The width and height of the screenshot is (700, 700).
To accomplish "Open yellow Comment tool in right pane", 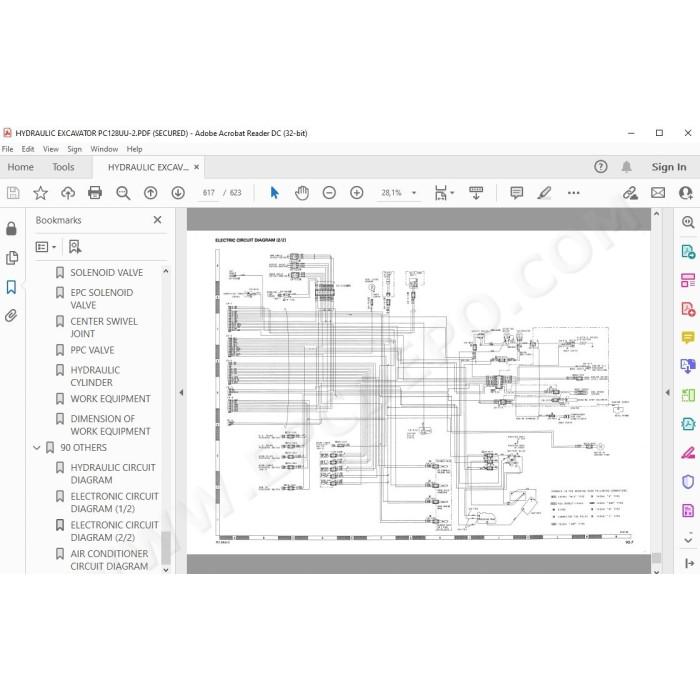I will (x=688, y=337).
